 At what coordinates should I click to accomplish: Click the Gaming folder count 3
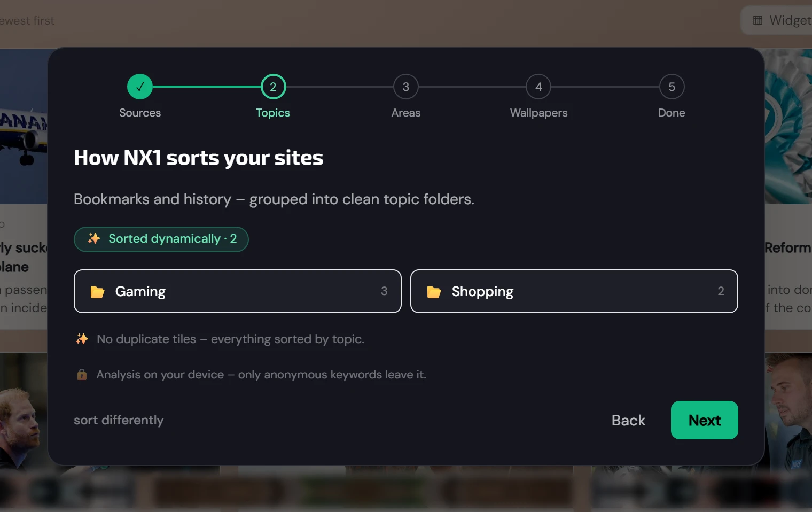pyautogui.click(x=384, y=291)
